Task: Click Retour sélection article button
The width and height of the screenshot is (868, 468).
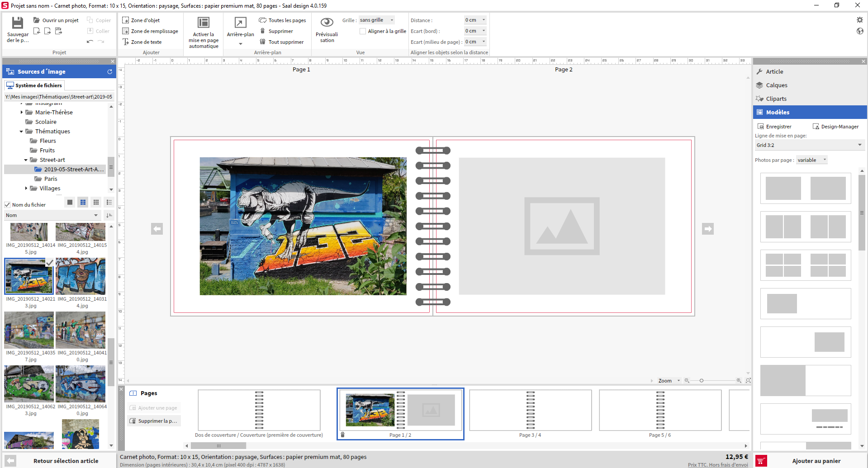Action: point(66,461)
